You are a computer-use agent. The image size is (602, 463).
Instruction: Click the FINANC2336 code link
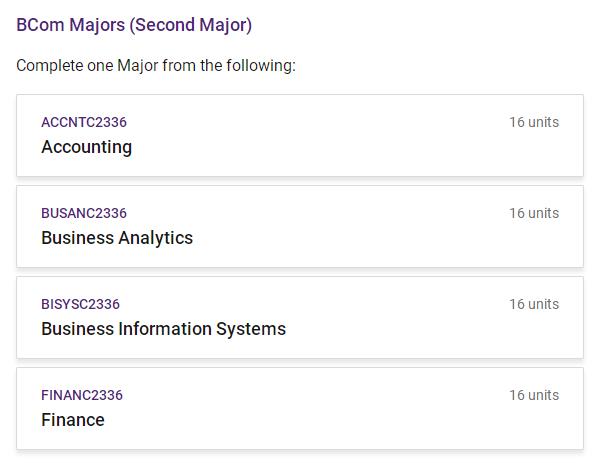click(x=82, y=395)
